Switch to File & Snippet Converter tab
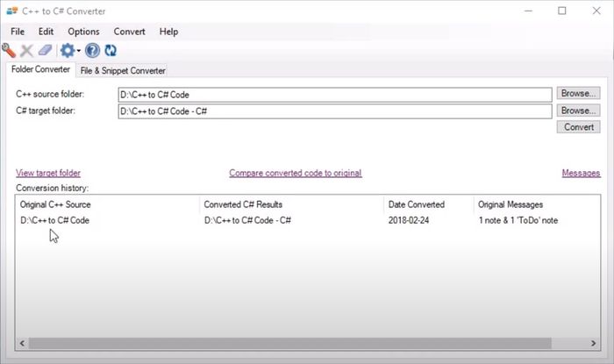 pos(122,70)
